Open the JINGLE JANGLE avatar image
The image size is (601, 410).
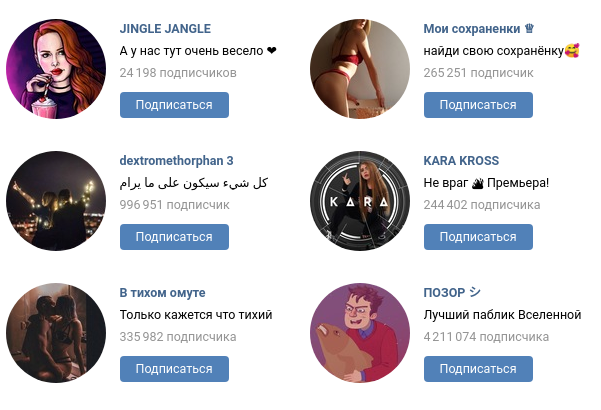click(x=56, y=69)
